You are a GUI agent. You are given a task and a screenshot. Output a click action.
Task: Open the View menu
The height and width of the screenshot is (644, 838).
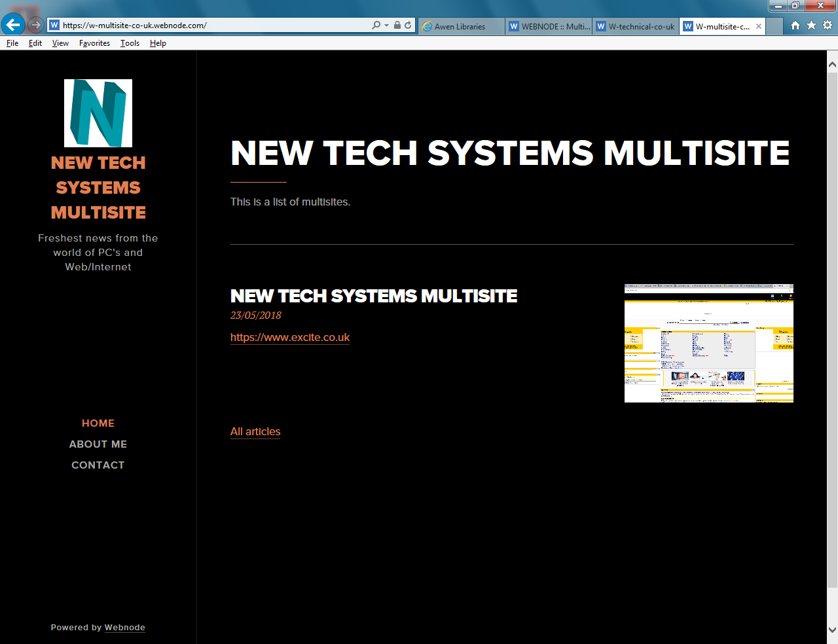(60, 43)
